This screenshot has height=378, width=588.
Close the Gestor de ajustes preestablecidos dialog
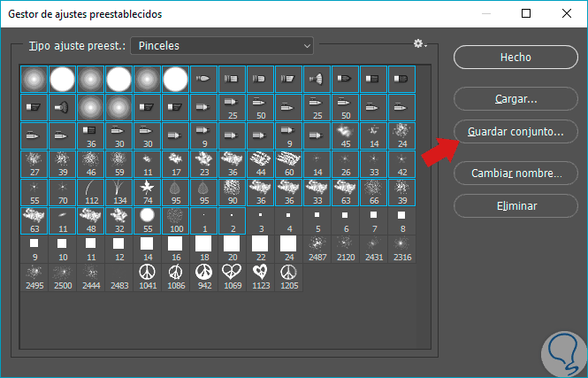point(567,13)
